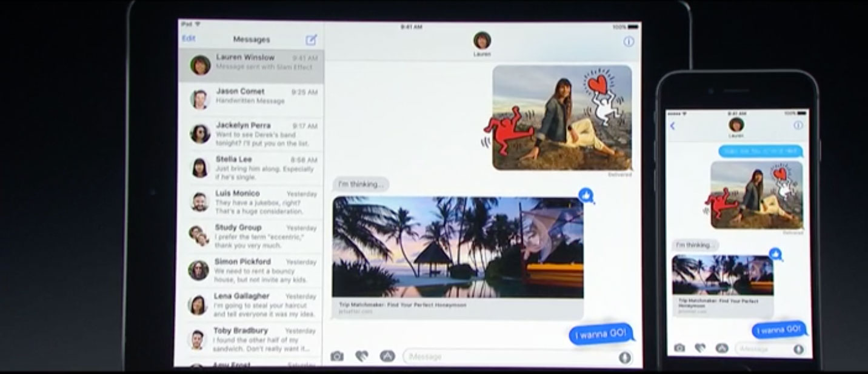The height and width of the screenshot is (374, 868).
Task: Tap Stella Lee's avatar in message list
Action: [x=199, y=167]
